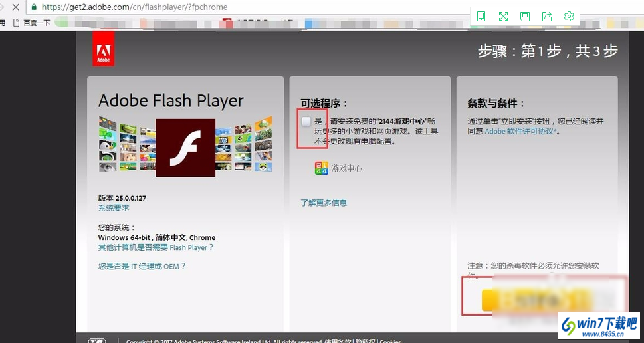Open 其他计算机是否需要 Flash Player link

[156, 247]
